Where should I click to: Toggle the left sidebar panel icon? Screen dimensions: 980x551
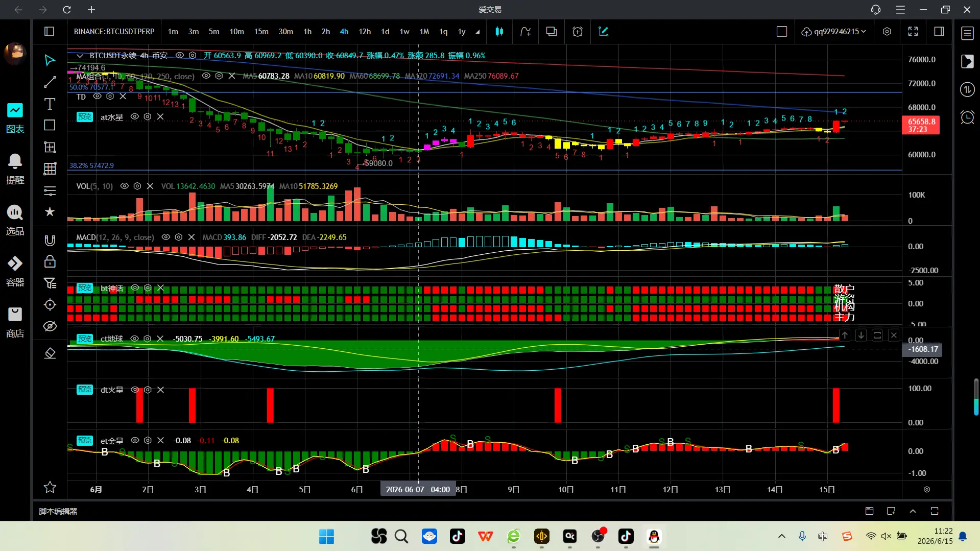(50, 32)
